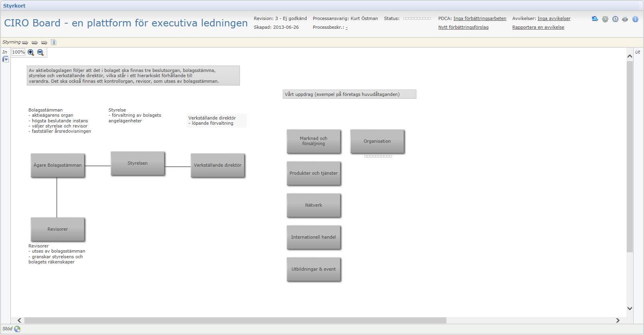Image resolution: width=644 pixels, height=335 pixels.
Task: Click 'Skapad: 2013-06-26' text
Action: [x=276, y=27]
